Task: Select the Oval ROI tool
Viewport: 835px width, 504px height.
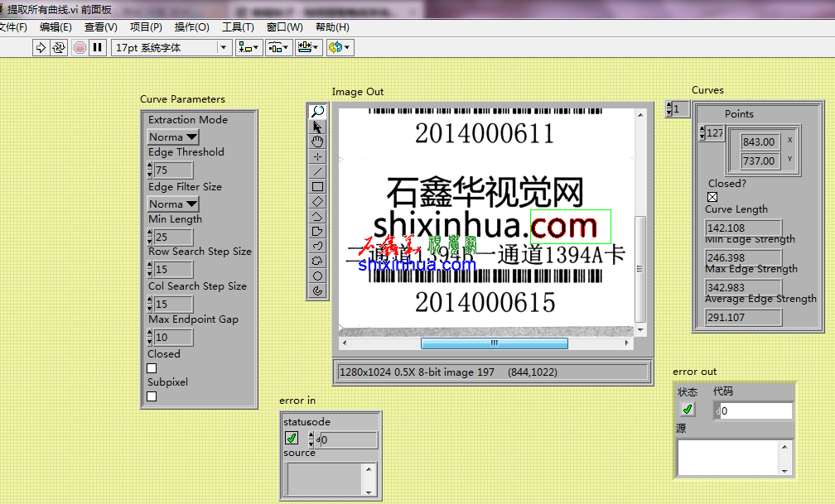Action: 317,276
